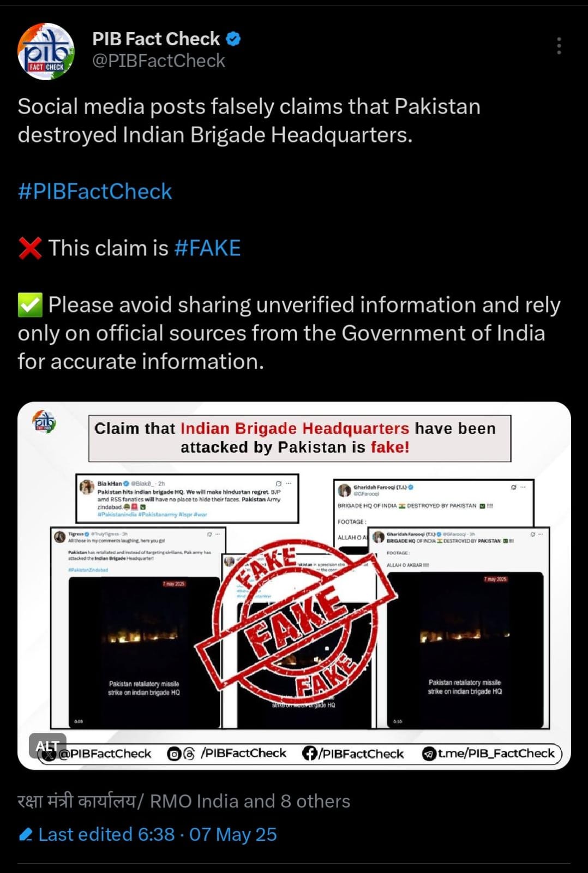Open the #PIBFactCheck hashtag

click(x=95, y=192)
